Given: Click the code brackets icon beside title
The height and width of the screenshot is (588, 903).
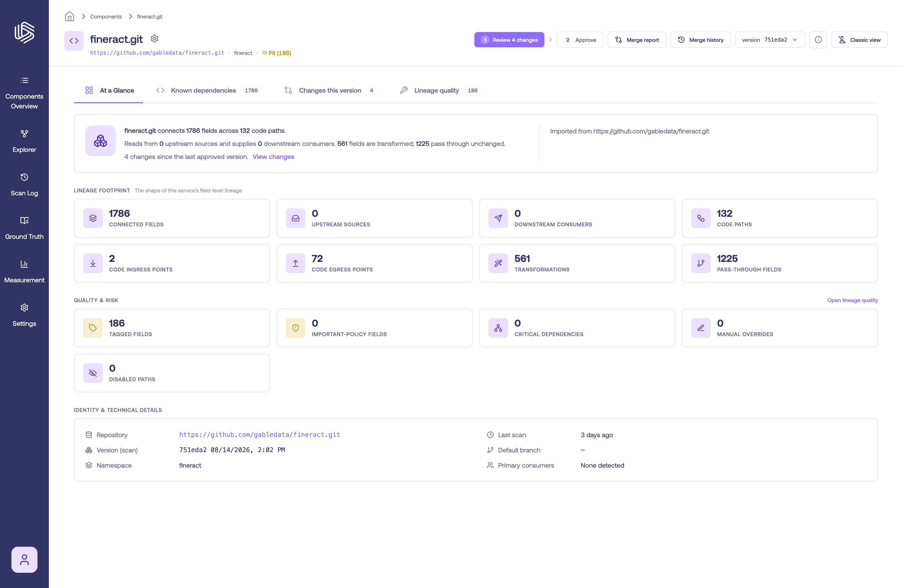Looking at the screenshot, I should point(74,40).
